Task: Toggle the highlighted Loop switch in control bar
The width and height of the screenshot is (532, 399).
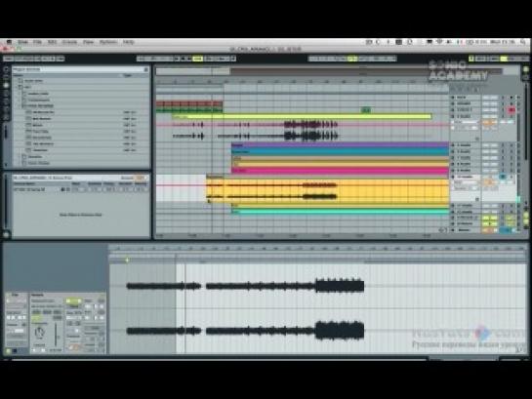Action: [x=352, y=59]
